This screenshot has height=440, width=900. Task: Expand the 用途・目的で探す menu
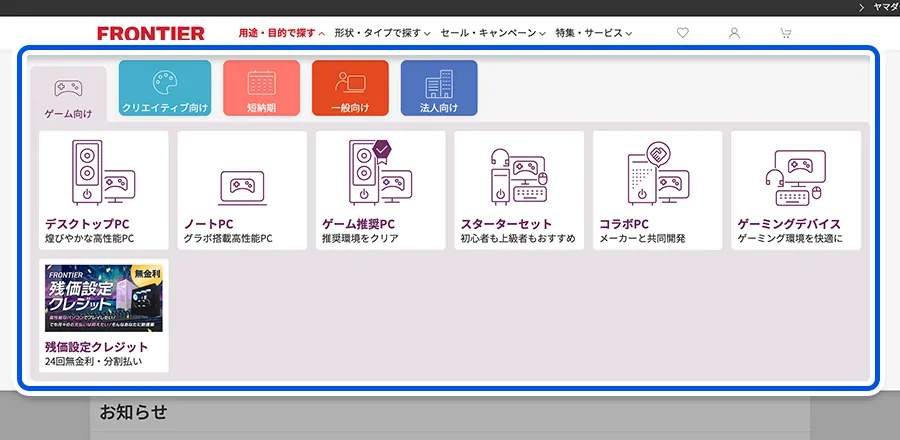[x=282, y=33]
